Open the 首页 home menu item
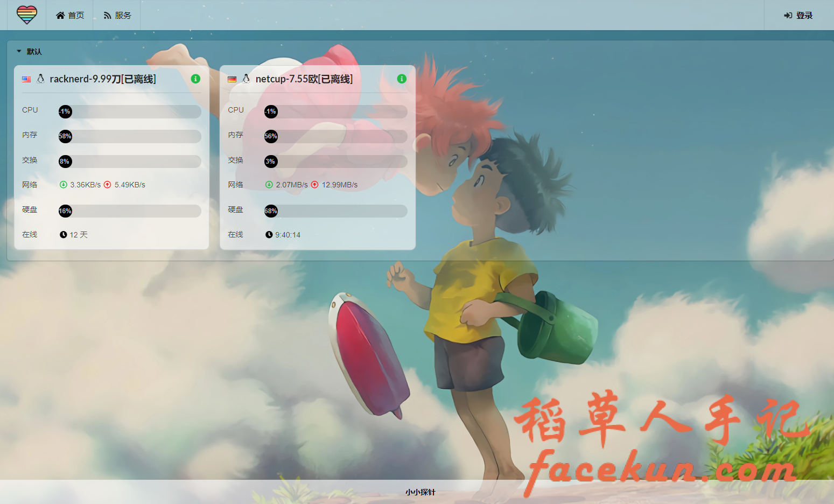Screen dimensions: 834x504 click(x=70, y=15)
